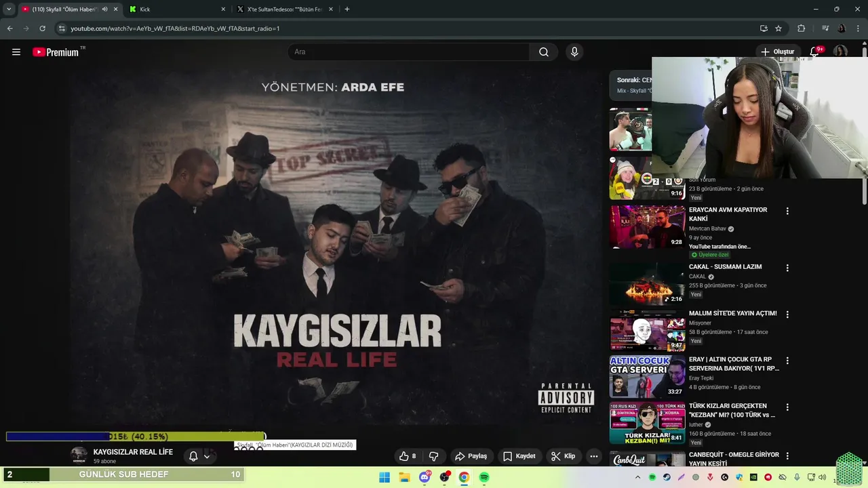The width and height of the screenshot is (868, 488).
Task: Open the Misyoner channel link
Action: tap(701, 323)
